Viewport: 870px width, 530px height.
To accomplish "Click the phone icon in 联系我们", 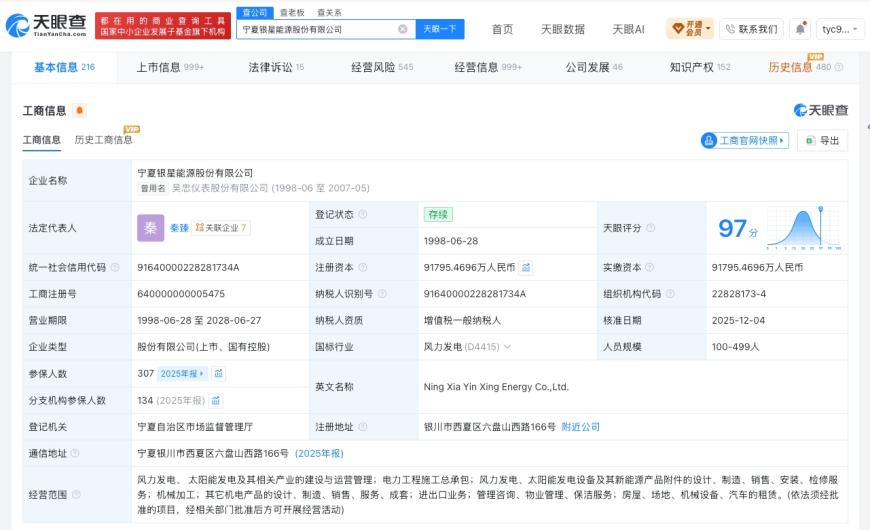I will click(x=730, y=29).
